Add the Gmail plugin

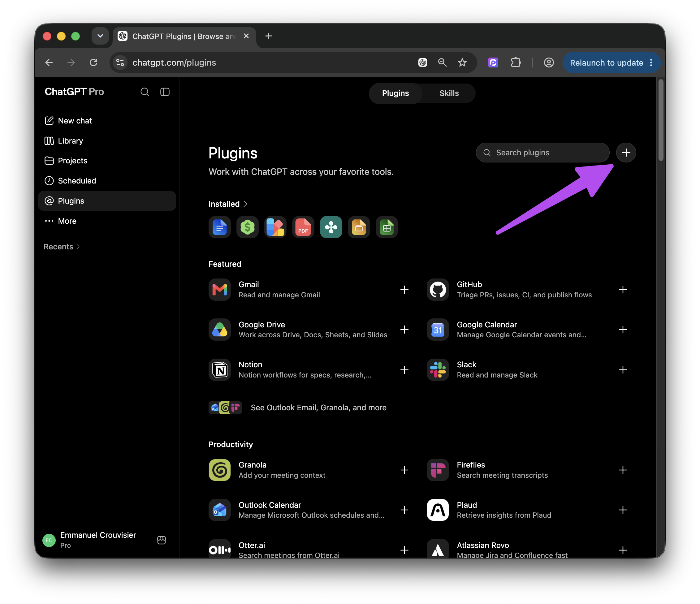point(404,290)
